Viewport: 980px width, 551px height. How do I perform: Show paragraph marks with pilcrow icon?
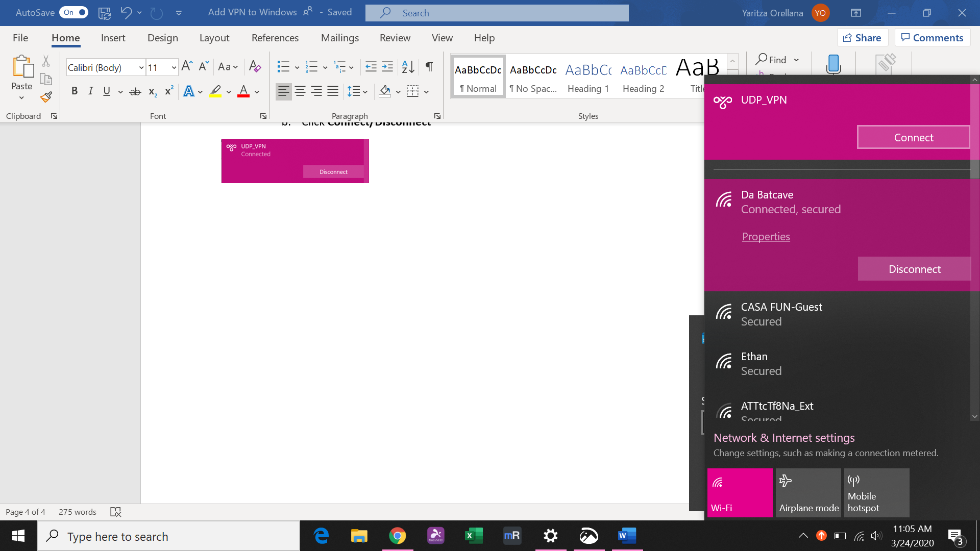coord(429,66)
